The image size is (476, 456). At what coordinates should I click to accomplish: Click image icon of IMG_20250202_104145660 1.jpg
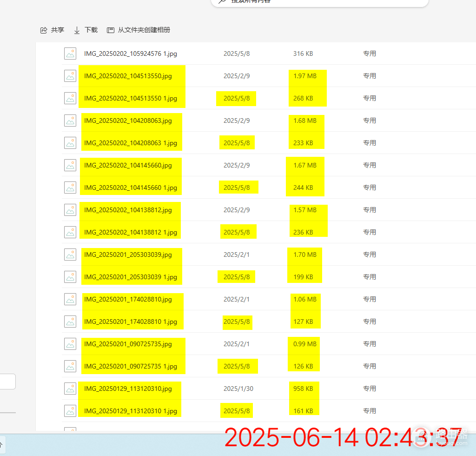[x=70, y=188]
